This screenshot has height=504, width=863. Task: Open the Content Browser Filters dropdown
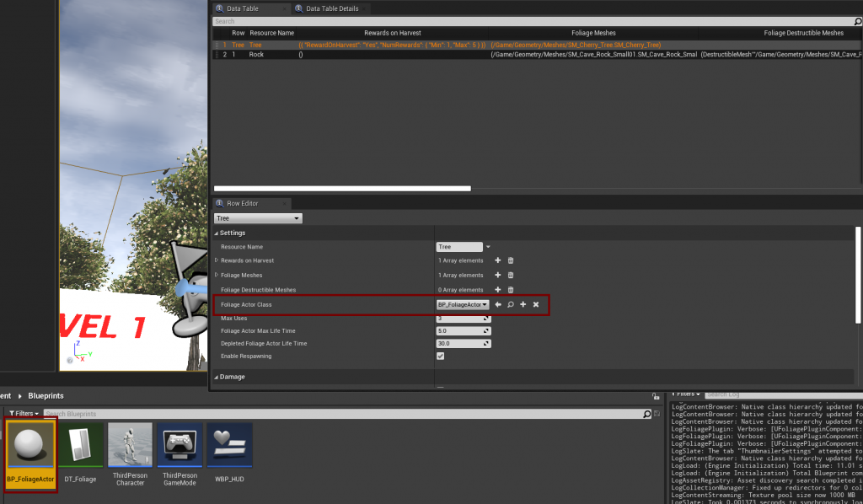click(24, 414)
